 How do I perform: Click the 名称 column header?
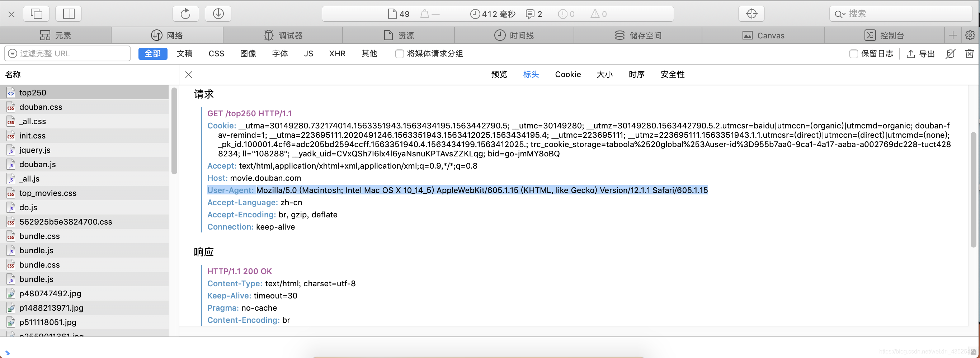coord(89,75)
